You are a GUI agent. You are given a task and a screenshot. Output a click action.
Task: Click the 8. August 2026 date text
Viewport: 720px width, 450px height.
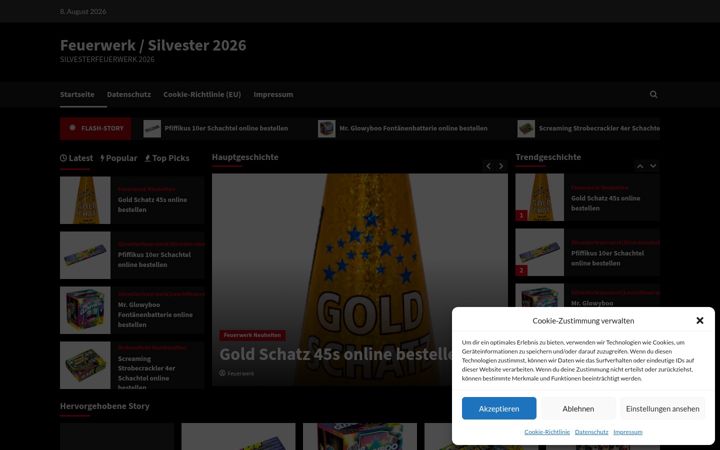click(83, 11)
